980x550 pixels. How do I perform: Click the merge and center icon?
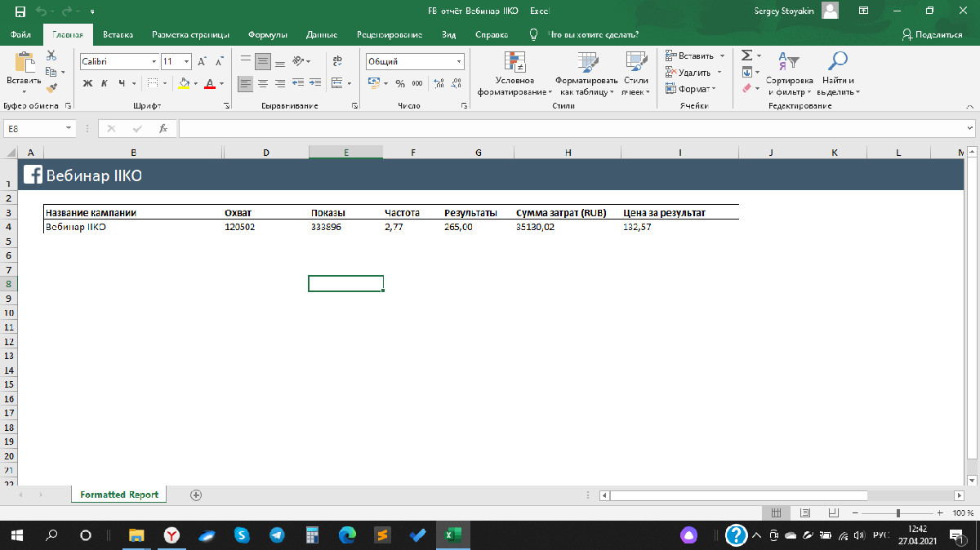coord(336,83)
